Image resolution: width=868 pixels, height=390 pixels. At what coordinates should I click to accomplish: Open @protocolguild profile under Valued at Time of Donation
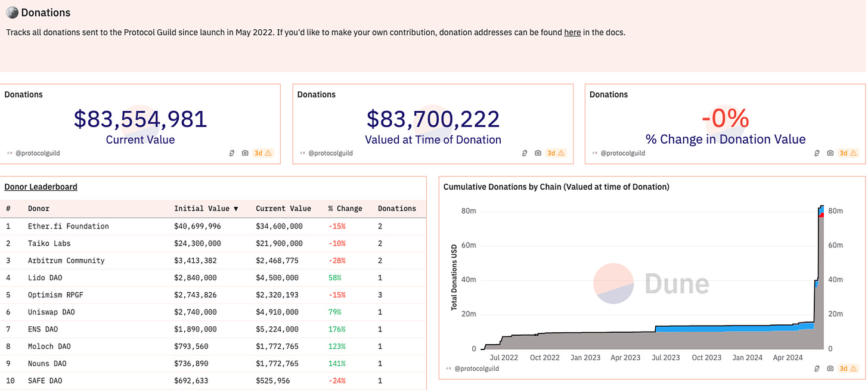330,153
